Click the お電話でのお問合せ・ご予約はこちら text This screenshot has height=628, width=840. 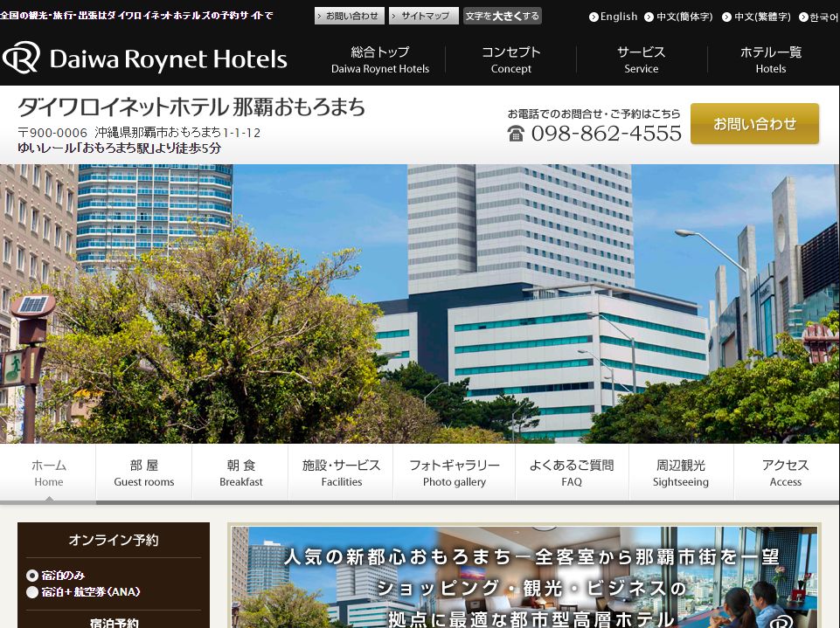tap(594, 114)
